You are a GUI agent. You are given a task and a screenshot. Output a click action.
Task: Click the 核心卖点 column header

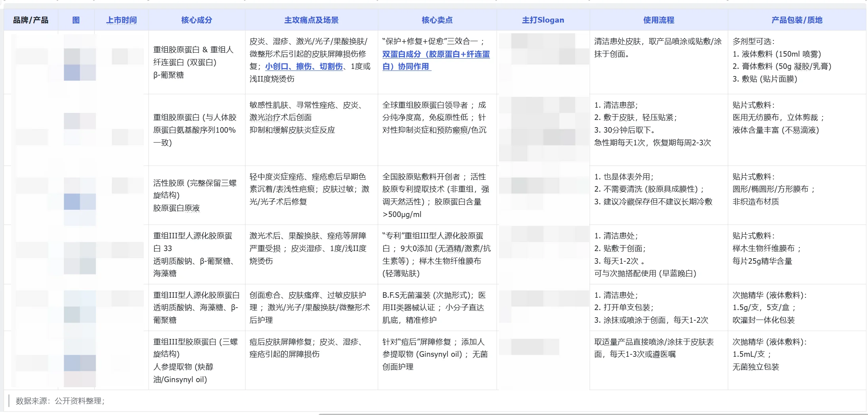click(437, 20)
